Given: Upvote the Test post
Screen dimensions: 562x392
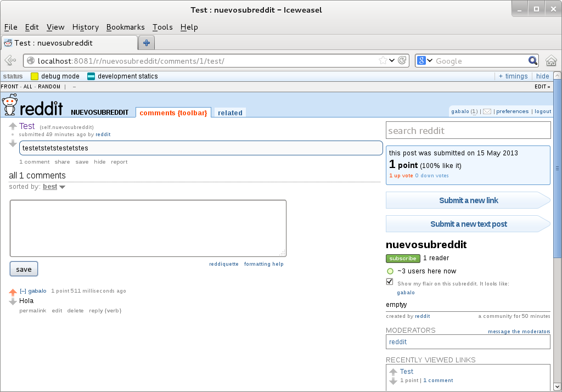Looking at the screenshot, I should click(x=13, y=126).
